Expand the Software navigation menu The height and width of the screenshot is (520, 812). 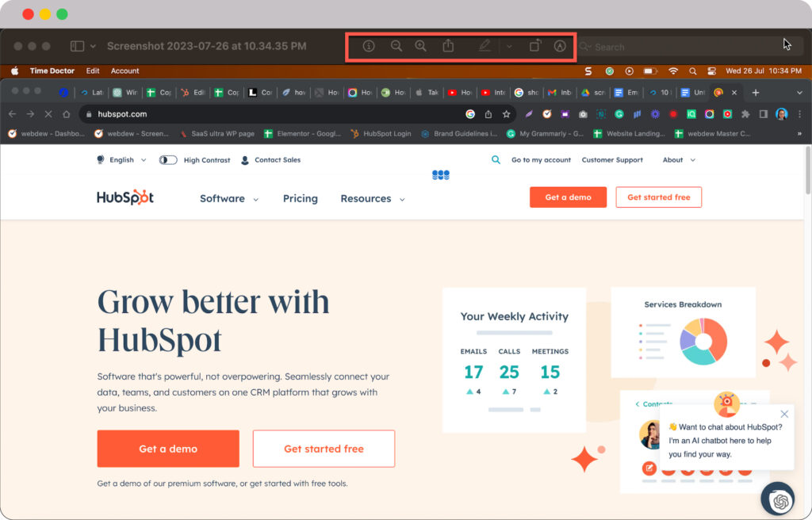pyautogui.click(x=229, y=199)
